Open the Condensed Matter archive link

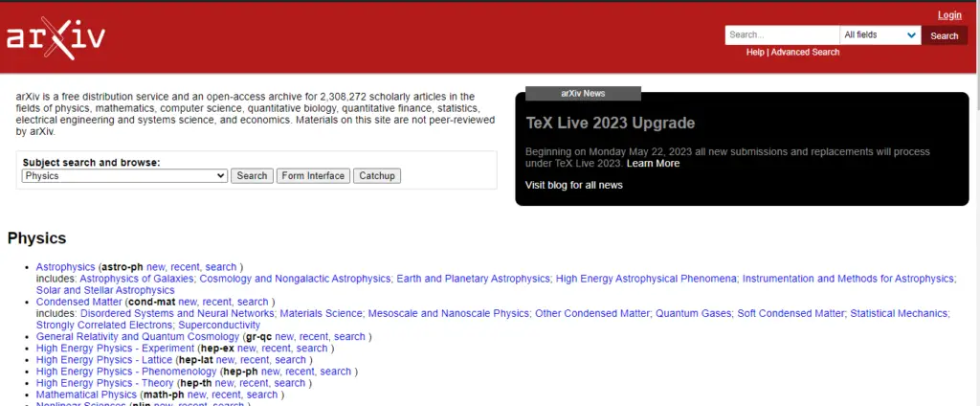(x=79, y=302)
